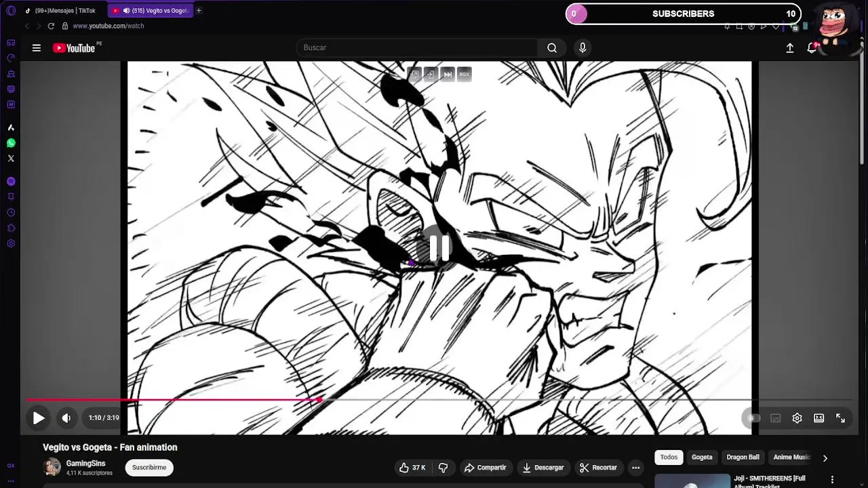The width and height of the screenshot is (868, 488).
Task: Mute the video volume speaker
Action: tap(66, 418)
